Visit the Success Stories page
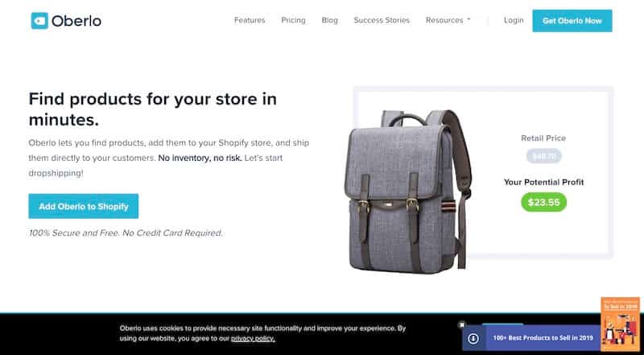 382,20
